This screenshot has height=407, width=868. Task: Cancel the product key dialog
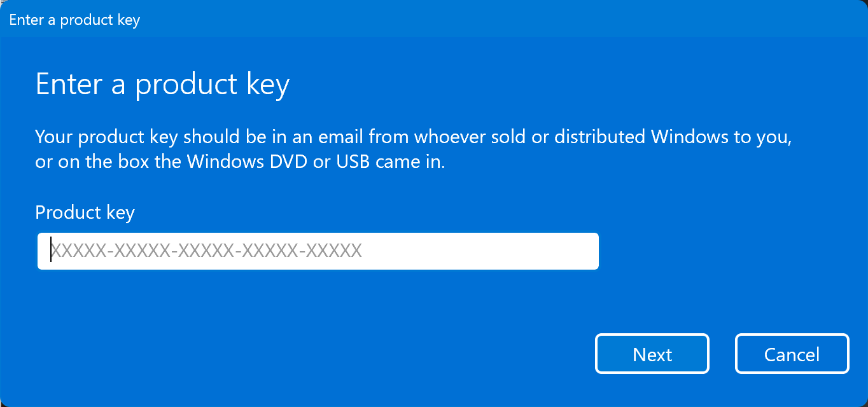pyautogui.click(x=792, y=354)
